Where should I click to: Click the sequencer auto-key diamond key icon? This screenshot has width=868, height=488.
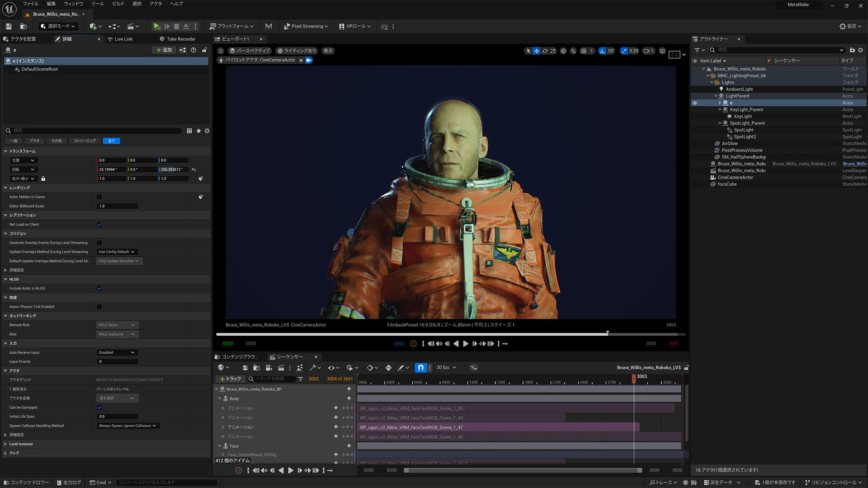click(x=388, y=368)
